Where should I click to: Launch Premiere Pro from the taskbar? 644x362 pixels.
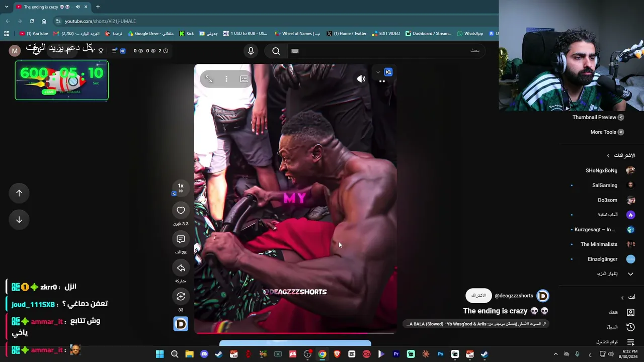pos(396,354)
